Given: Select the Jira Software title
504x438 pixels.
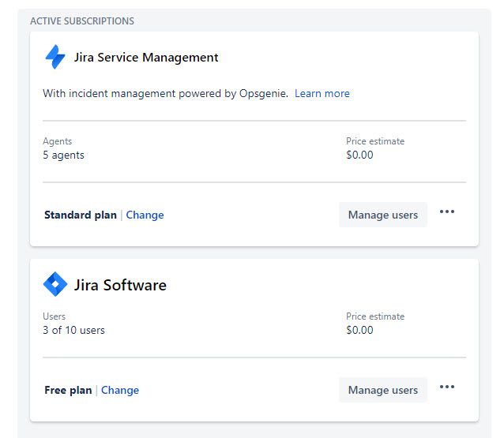Looking at the screenshot, I should 120,285.
